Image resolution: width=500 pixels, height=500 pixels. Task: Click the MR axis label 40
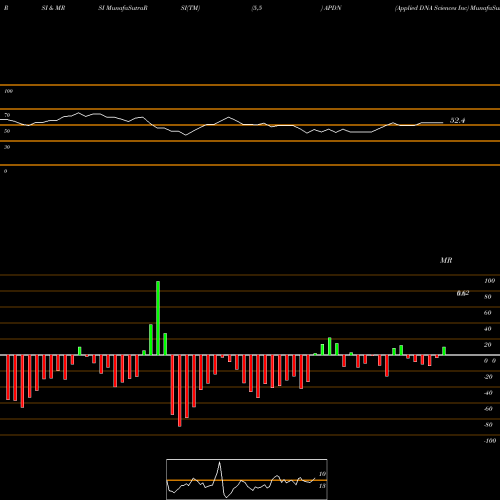[x=488, y=329]
